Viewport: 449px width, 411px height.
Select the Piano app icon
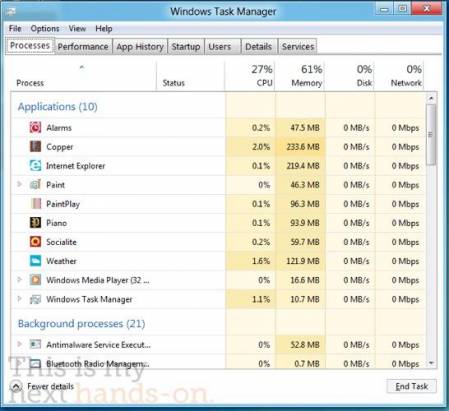pyautogui.click(x=35, y=222)
